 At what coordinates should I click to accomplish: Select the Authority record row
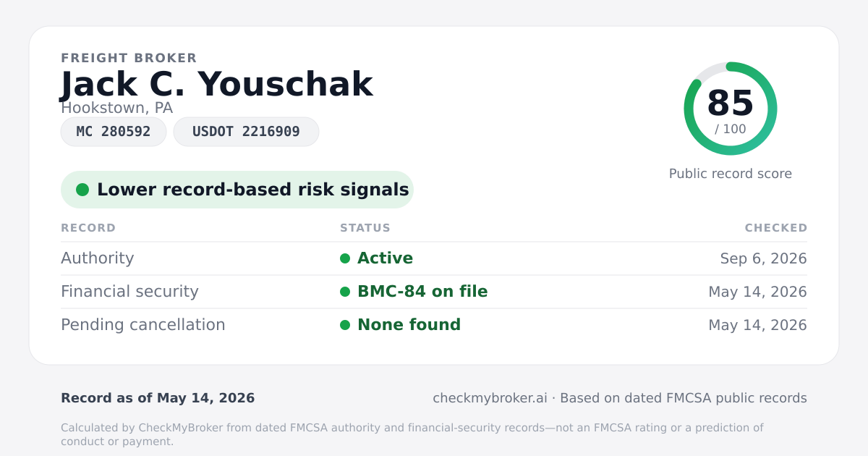[x=434, y=258]
